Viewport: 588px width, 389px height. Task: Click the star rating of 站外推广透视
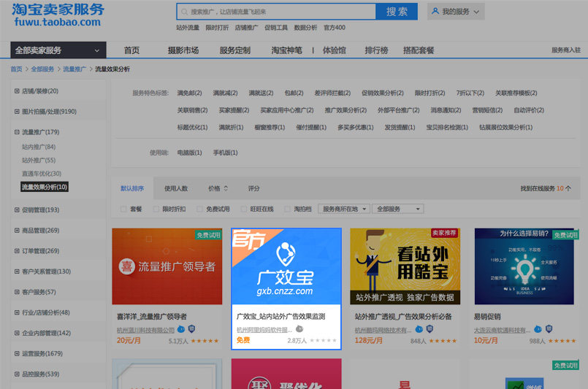tap(443, 341)
